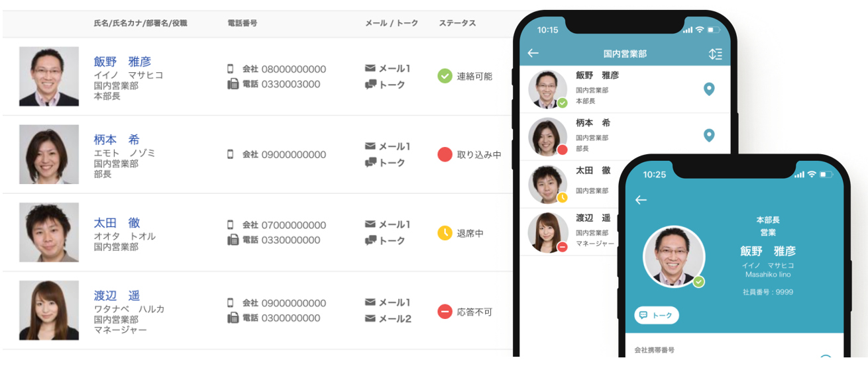Screen dimensions: 868x366
Task: Click desk phone icon beside 0300000000
Action: 233,318
